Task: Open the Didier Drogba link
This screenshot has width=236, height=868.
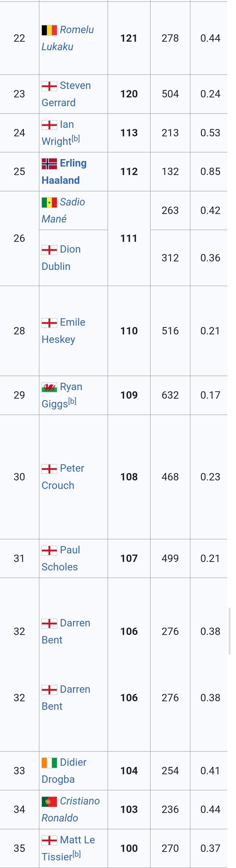Action: point(64,771)
